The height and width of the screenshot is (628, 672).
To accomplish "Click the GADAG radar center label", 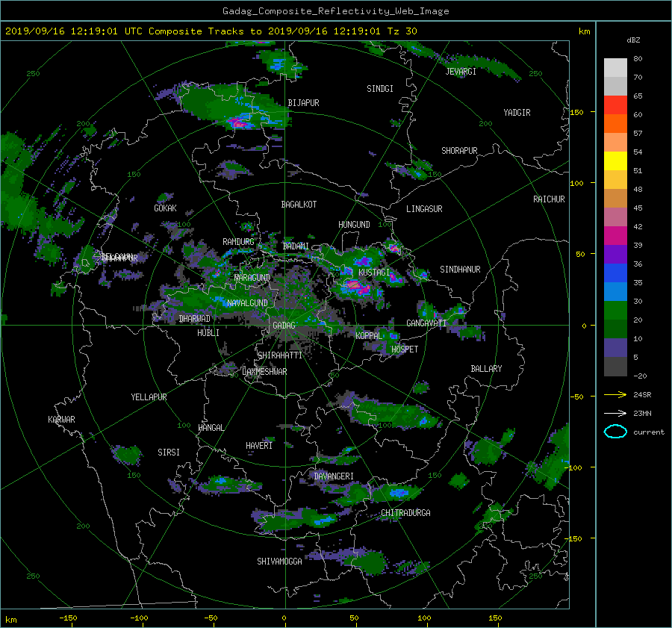I will click(x=284, y=326).
